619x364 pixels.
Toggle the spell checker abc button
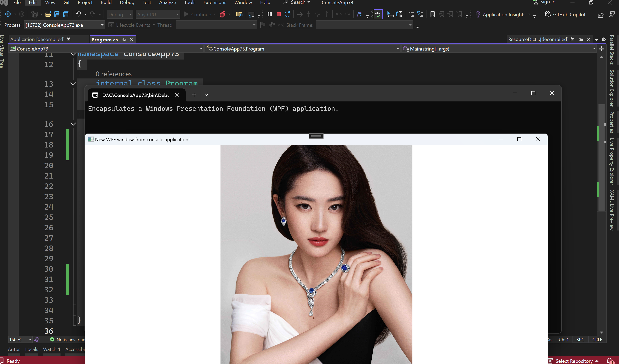click(x=378, y=14)
